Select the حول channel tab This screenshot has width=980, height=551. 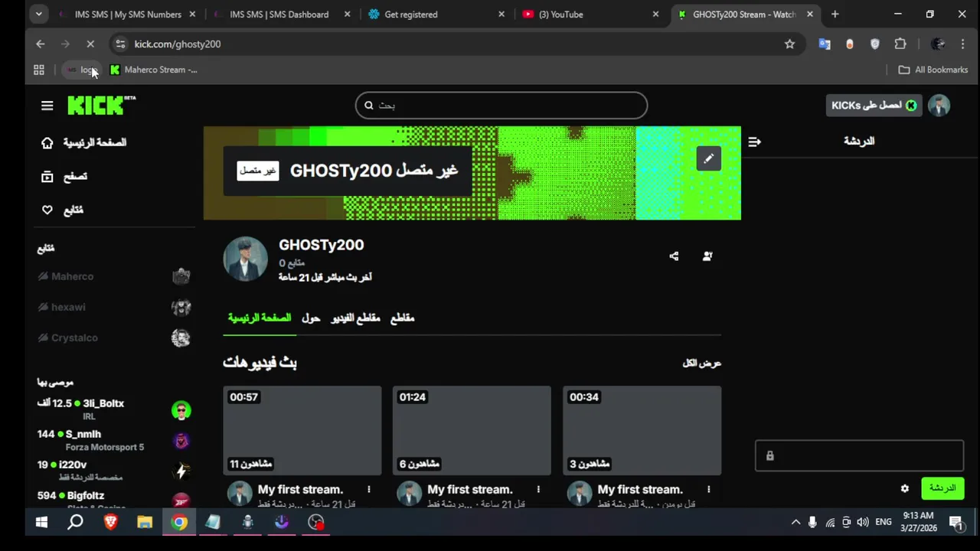click(x=311, y=318)
